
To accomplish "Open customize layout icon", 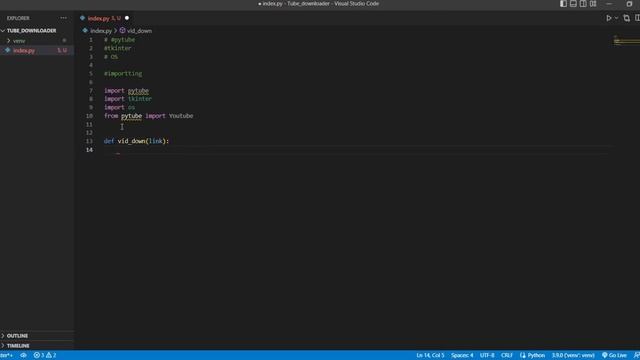I will (593, 4).
